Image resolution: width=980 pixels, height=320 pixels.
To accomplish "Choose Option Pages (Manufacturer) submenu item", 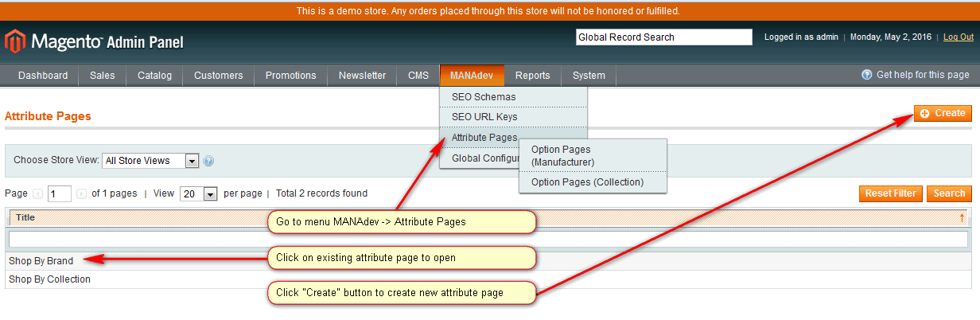I will [593, 155].
